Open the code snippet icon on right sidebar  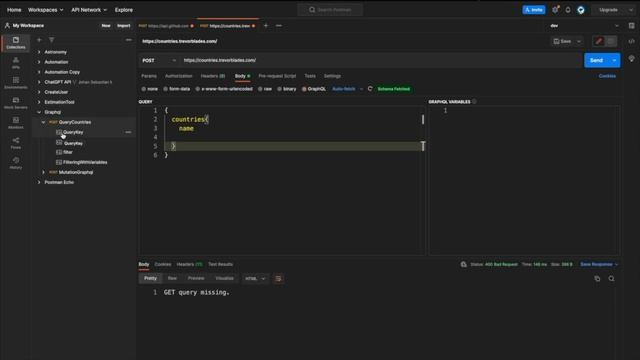[631, 41]
